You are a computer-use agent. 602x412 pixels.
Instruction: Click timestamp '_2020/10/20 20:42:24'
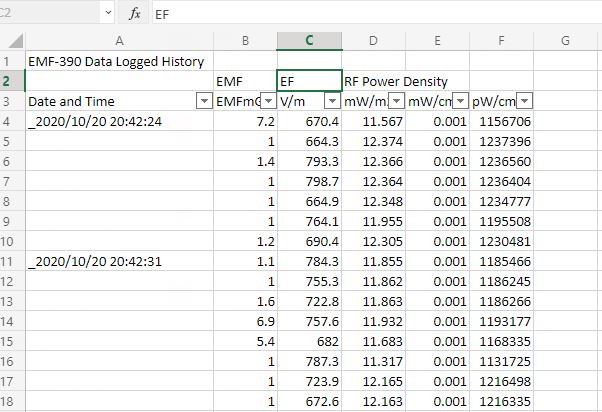pyautogui.click(x=119, y=121)
